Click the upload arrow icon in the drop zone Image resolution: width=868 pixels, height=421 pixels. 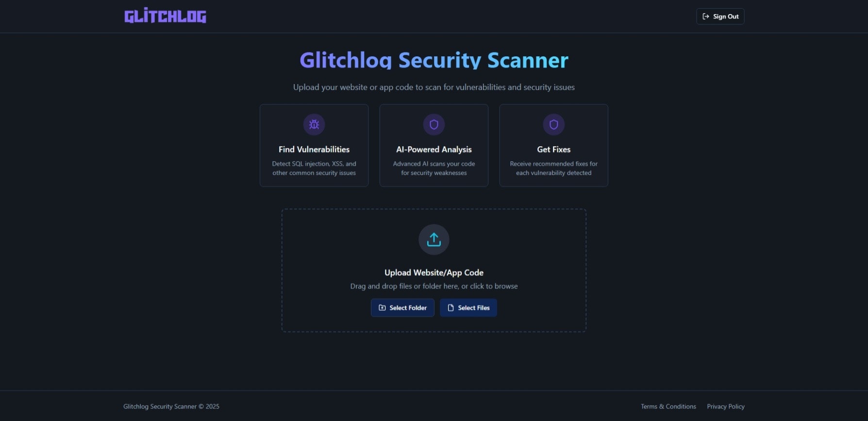[434, 239]
